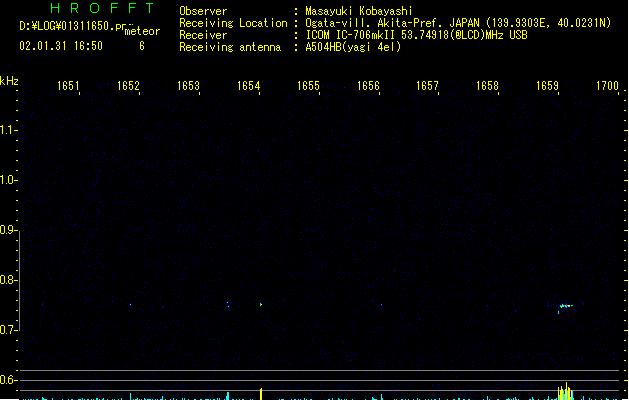This screenshot has height=400, width=629.
Task: Click the 1654 time axis marker
Action: (x=248, y=86)
